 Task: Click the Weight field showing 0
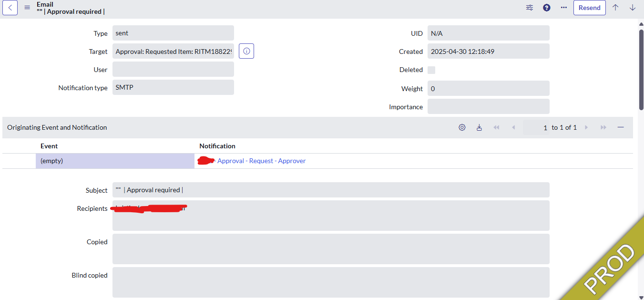(x=488, y=88)
